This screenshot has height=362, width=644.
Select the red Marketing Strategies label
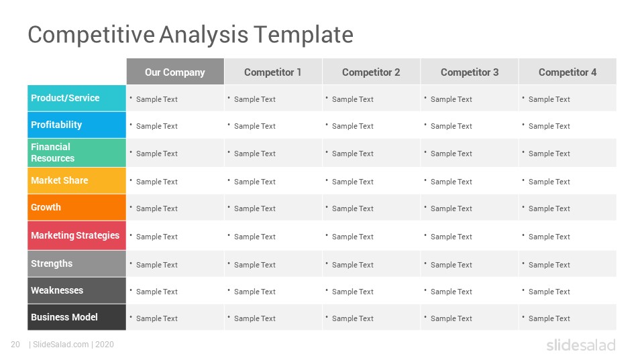76,235
